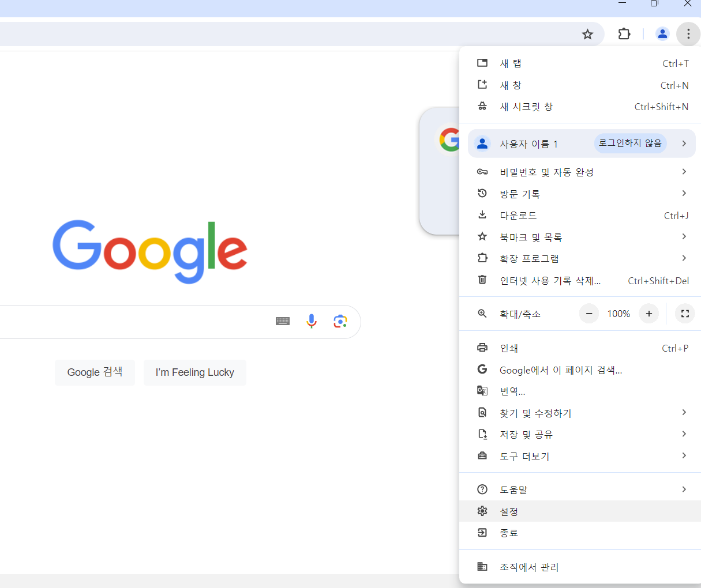This screenshot has height=588, width=701.
Task: Open 새 시크릿 창 from the menu
Action: coord(580,107)
